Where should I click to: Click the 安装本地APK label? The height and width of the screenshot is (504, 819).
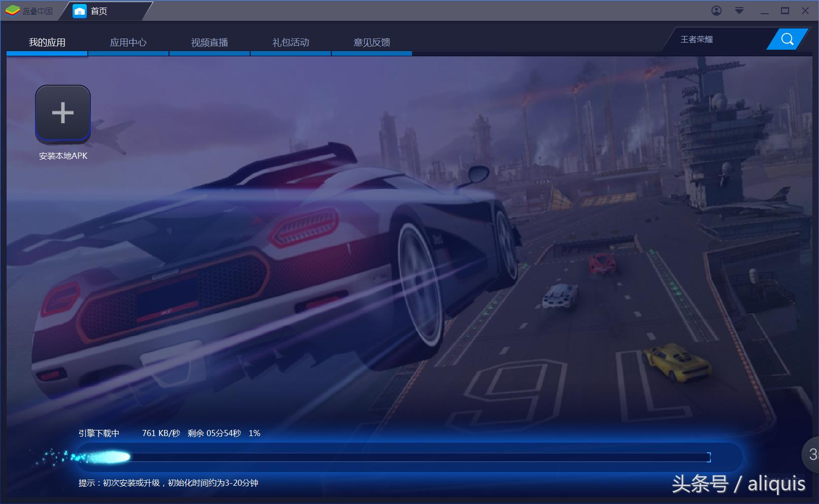(x=63, y=156)
